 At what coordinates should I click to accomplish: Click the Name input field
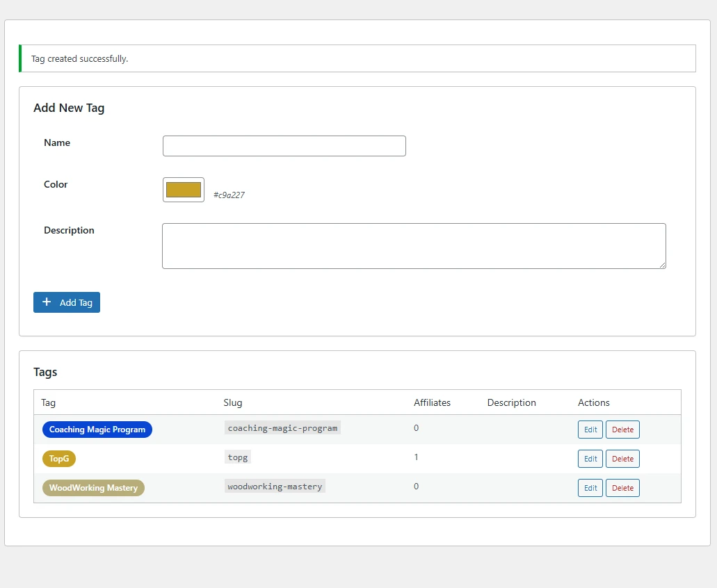tap(284, 146)
